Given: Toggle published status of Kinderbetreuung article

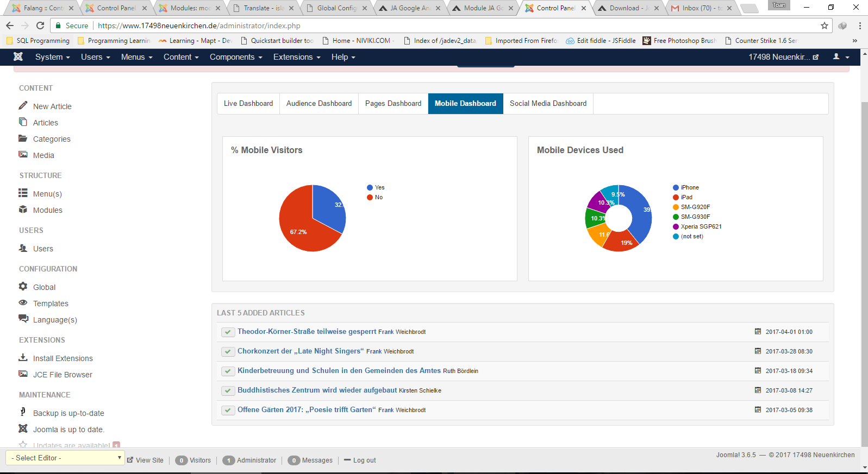Looking at the screenshot, I should click(228, 371).
